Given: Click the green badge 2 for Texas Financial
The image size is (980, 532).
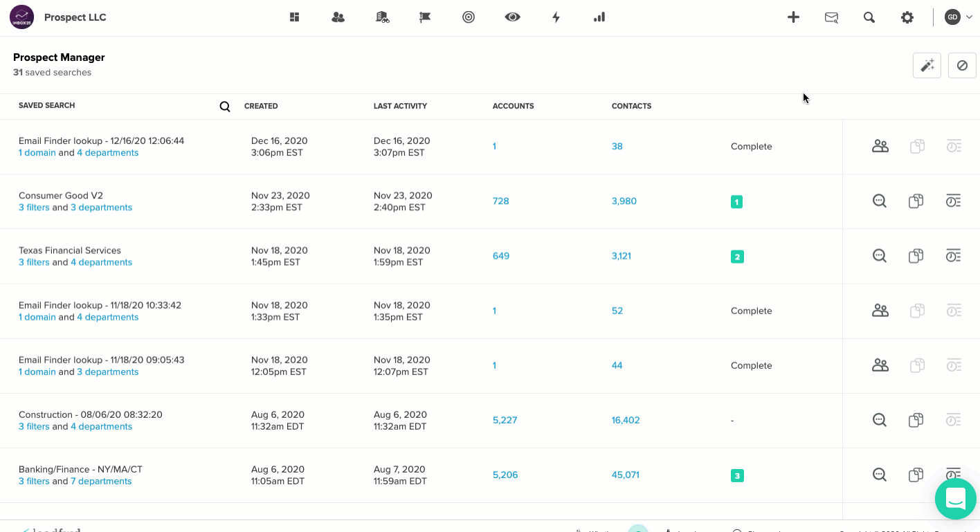Looking at the screenshot, I should coord(737,257).
